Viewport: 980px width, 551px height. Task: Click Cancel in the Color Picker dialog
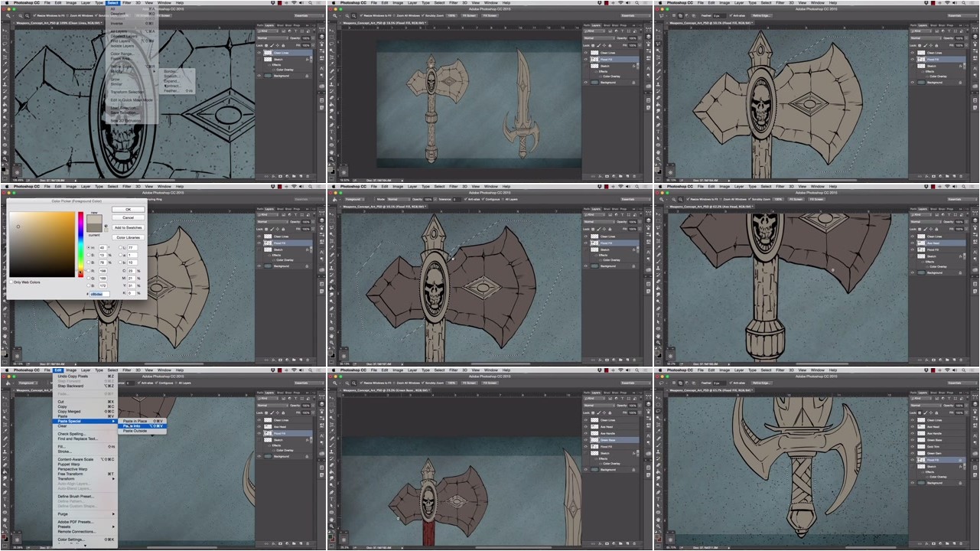click(129, 217)
